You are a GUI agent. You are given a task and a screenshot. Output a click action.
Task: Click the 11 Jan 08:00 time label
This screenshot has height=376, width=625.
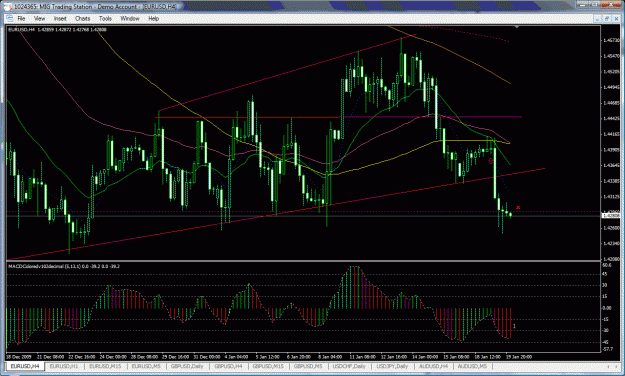click(362, 357)
